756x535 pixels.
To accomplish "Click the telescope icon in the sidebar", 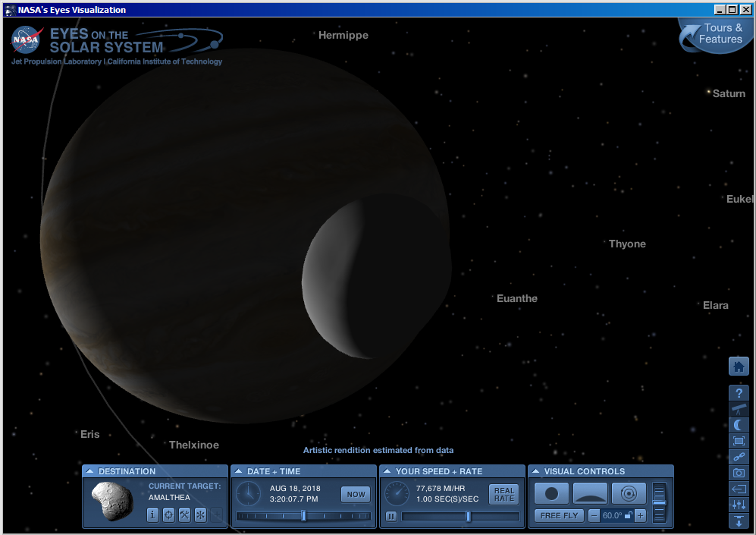I will (738, 409).
